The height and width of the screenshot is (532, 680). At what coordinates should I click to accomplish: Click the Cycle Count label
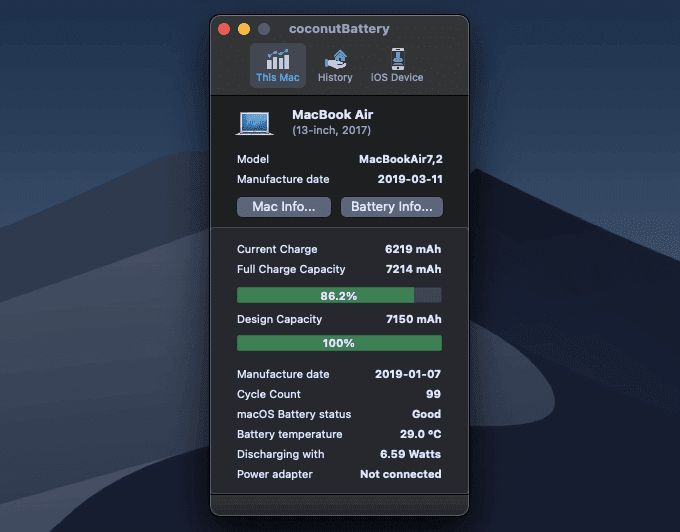tap(268, 394)
